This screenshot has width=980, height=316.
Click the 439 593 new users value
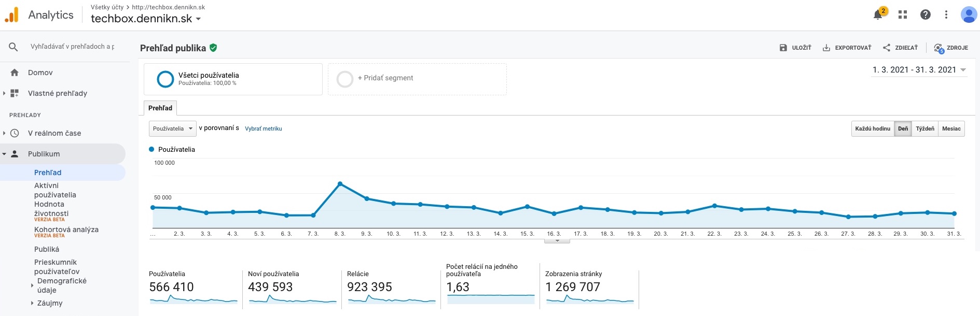(270, 287)
